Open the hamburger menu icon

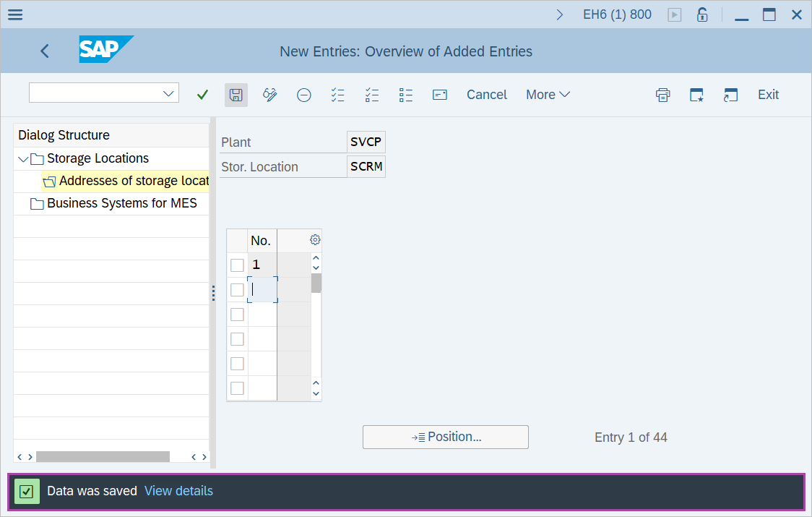pos(15,14)
